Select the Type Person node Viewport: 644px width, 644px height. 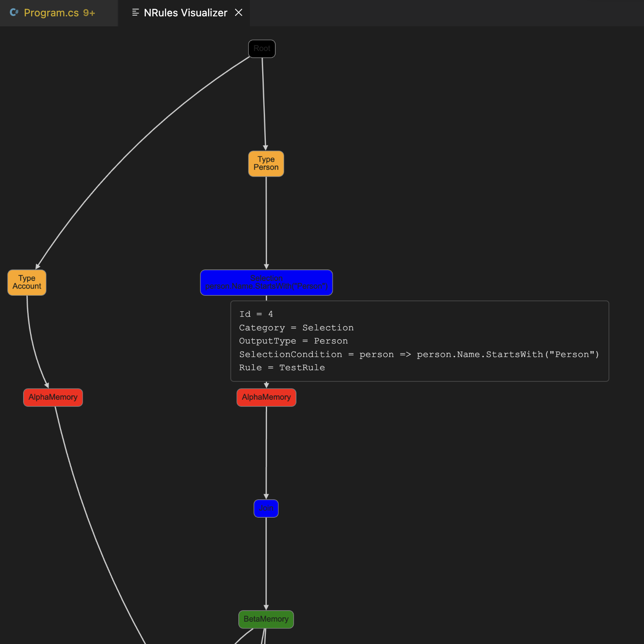pos(266,163)
